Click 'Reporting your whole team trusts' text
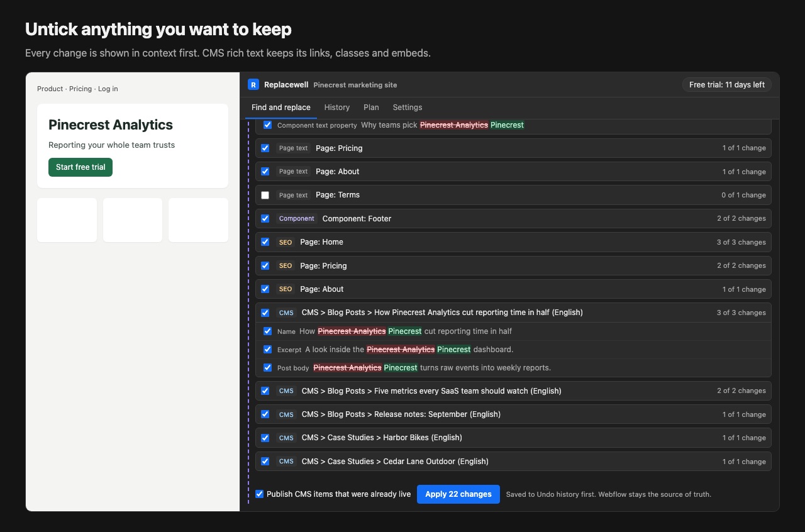 pyautogui.click(x=112, y=145)
